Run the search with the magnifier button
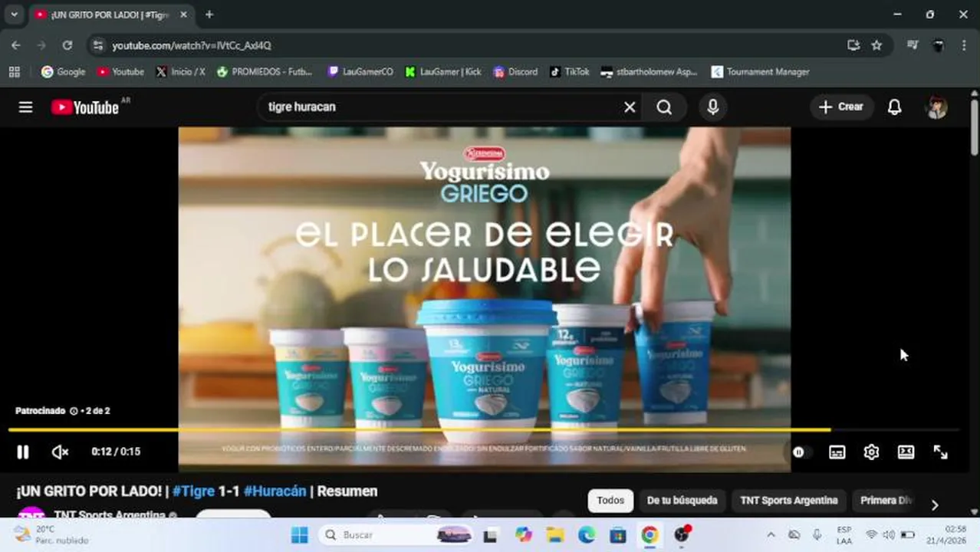Screen dimensions: 980x552 tap(664, 107)
